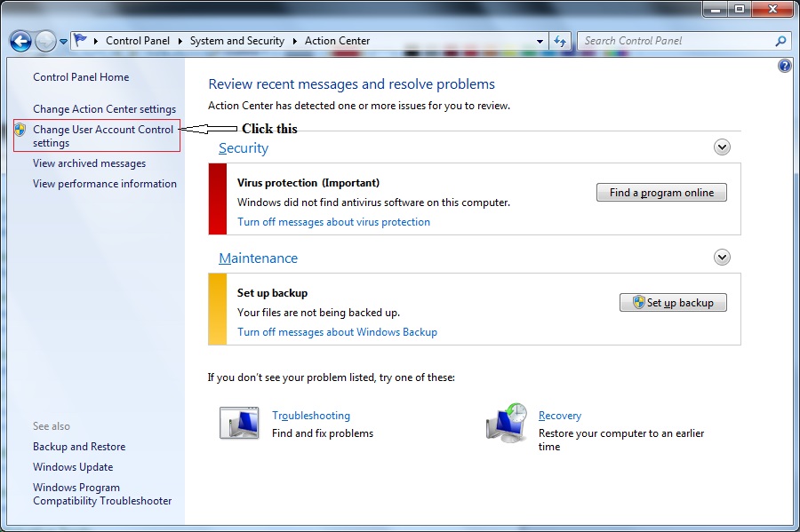The image size is (800, 532).
Task: Turn off messages about Windows Backup
Action: click(337, 332)
